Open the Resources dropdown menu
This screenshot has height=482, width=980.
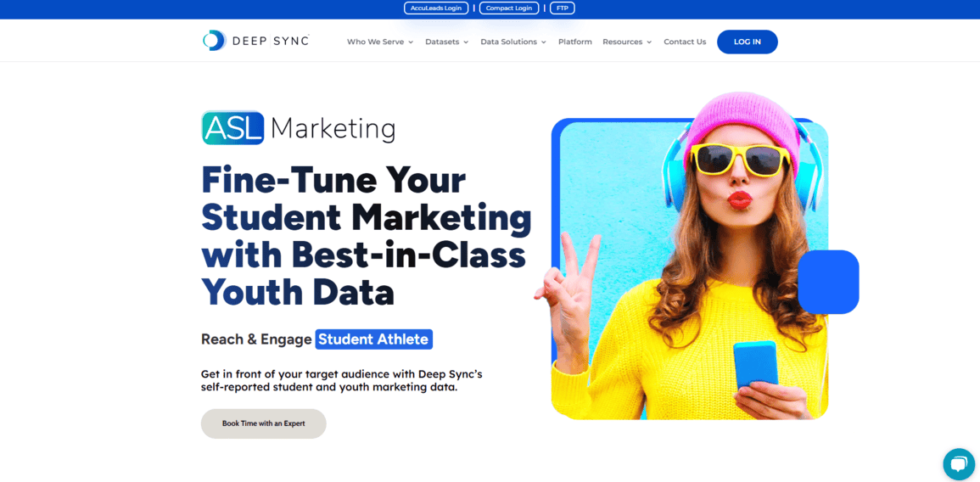(x=627, y=42)
